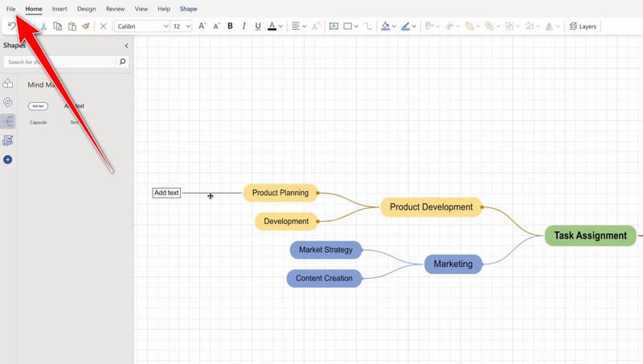Viewport: 643px width, 364px height.
Task: Select the Market Strategy node
Action: 326,250
